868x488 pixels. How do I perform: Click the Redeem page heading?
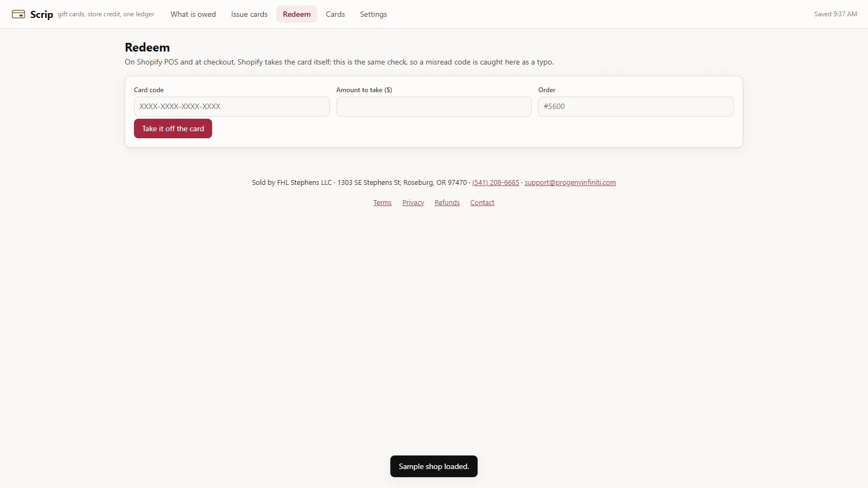[147, 47]
